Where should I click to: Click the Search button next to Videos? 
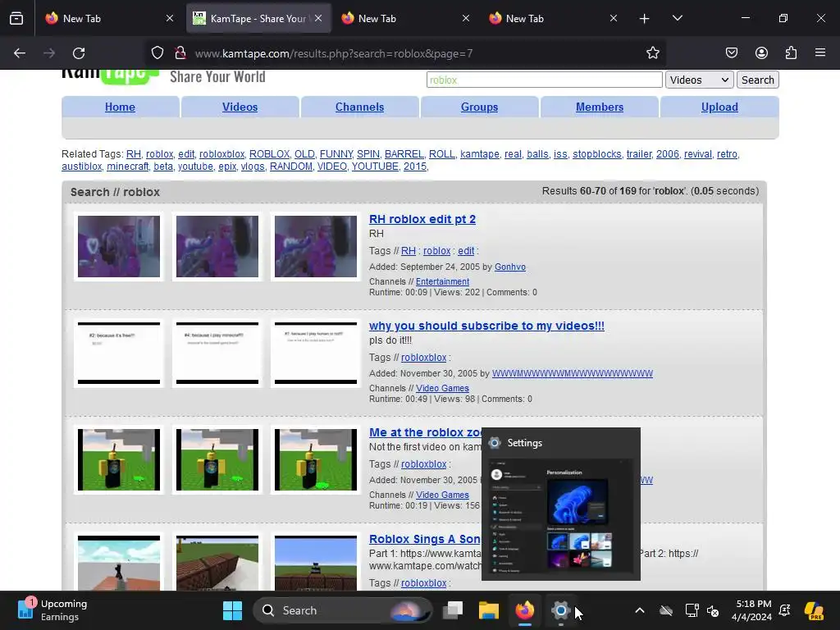click(x=757, y=80)
